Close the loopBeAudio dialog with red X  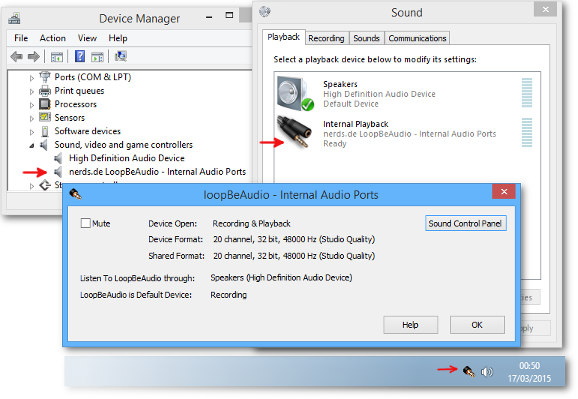(504, 192)
